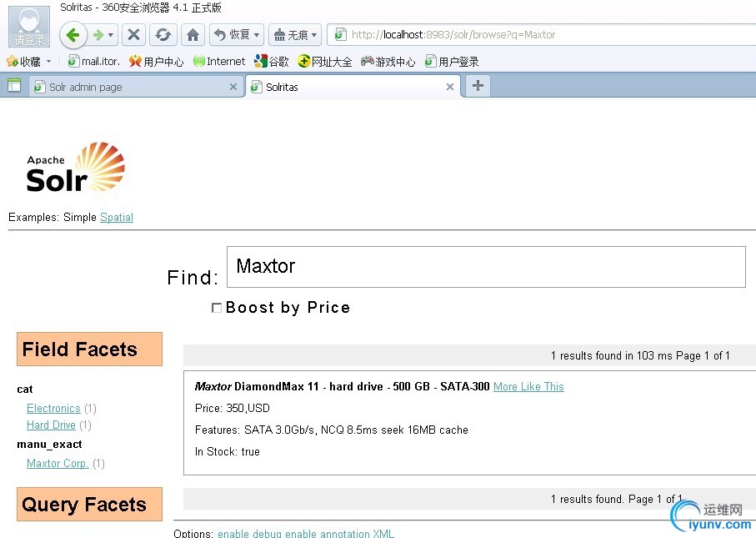Click the page icon in the address bar
756x538 pixels.
[340, 35]
